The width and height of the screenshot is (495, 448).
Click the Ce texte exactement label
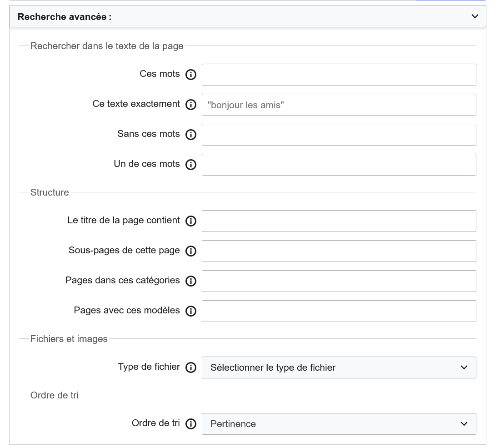(136, 104)
